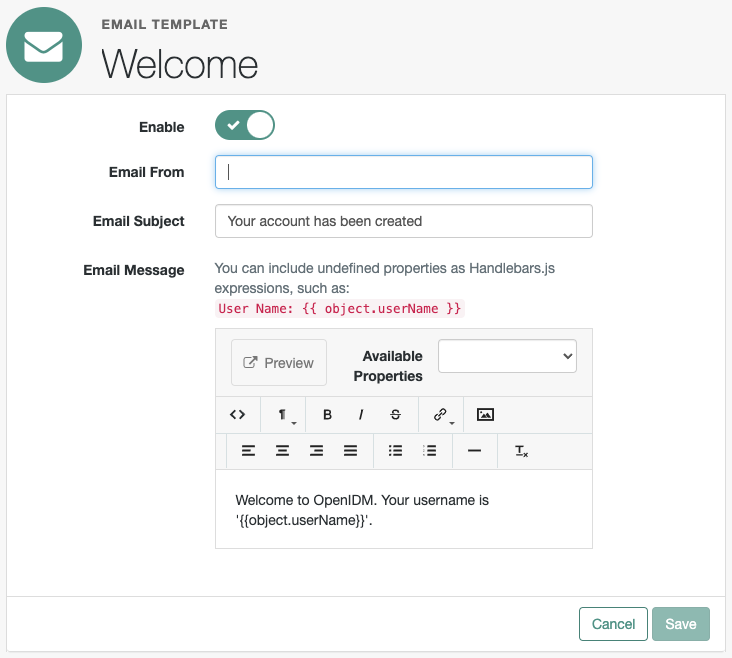Save the email template
This screenshot has width=732, height=658.
pos(681,624)
